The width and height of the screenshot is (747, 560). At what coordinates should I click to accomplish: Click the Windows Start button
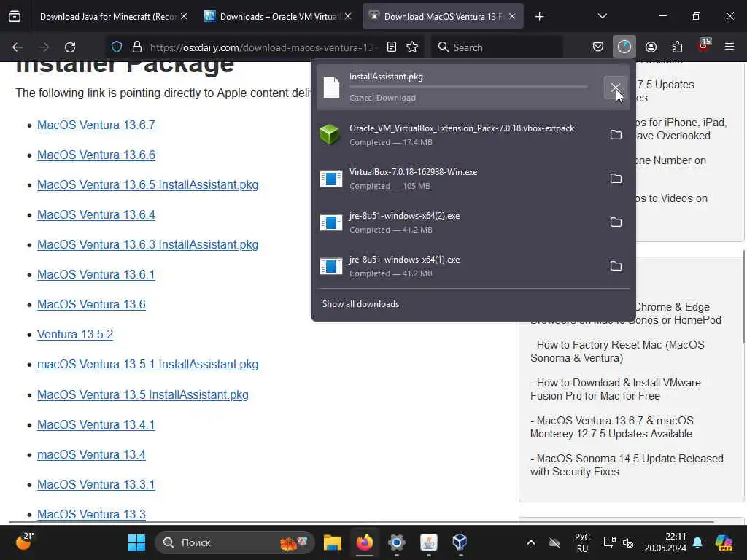pyautogui.click(x=136, y=542)
